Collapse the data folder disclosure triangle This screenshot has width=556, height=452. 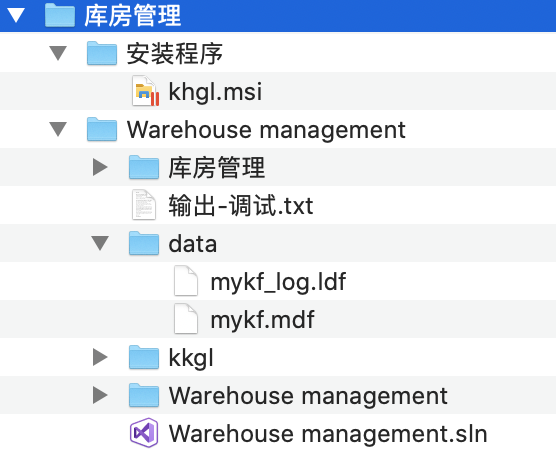[100, 243]
